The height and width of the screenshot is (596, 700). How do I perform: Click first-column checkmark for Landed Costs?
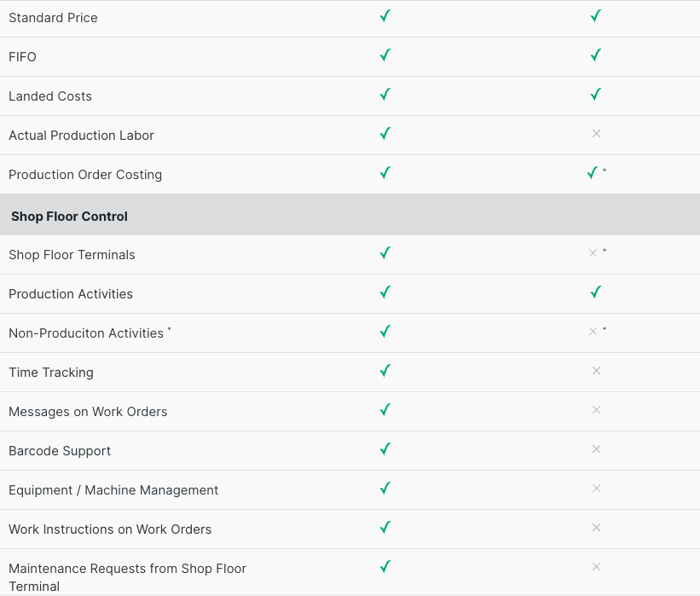point(385,95)
